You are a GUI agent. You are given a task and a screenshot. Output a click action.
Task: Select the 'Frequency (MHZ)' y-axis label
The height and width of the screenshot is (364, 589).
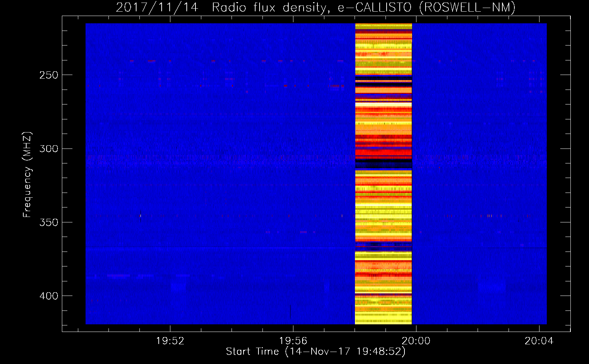[x=27, y=174]
